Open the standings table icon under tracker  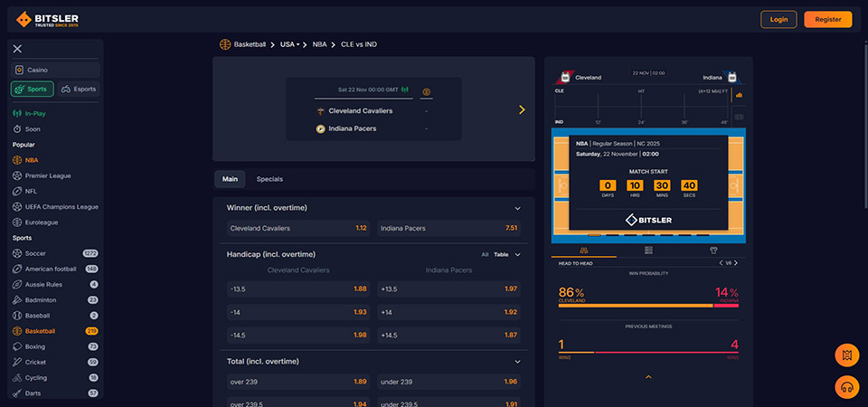click(648, 251)
